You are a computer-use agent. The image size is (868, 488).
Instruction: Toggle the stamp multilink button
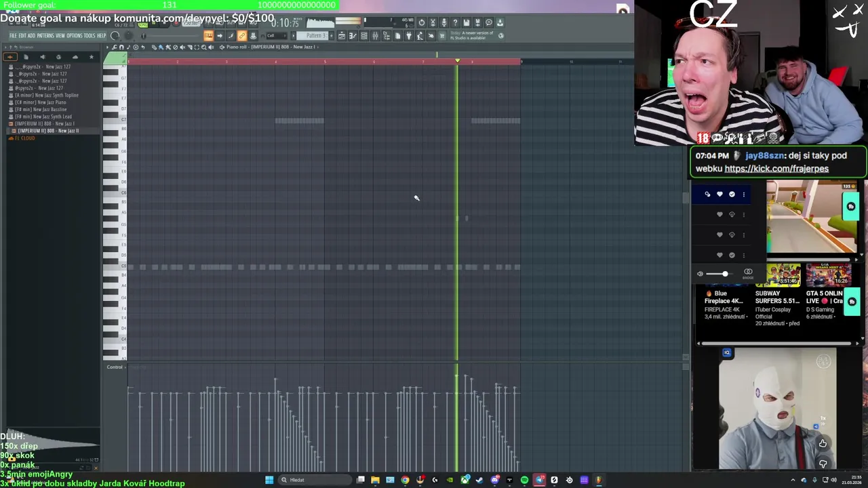[x=253, y=35]
